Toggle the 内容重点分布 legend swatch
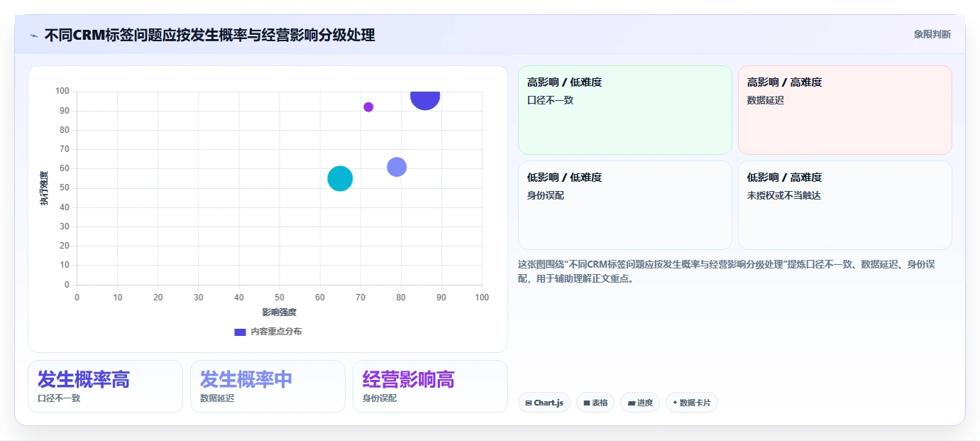The height and width of the screenshot is (441, 980). pos(240,332)
